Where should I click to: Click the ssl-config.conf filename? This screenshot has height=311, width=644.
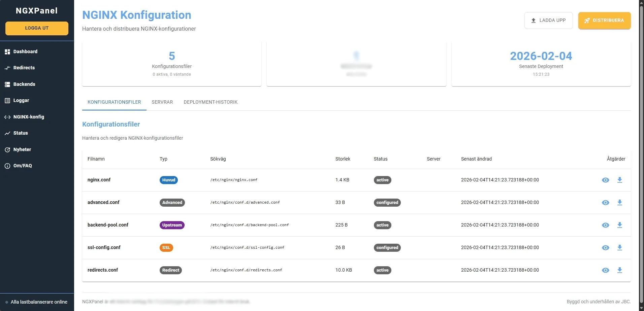[x=104, y=247]
